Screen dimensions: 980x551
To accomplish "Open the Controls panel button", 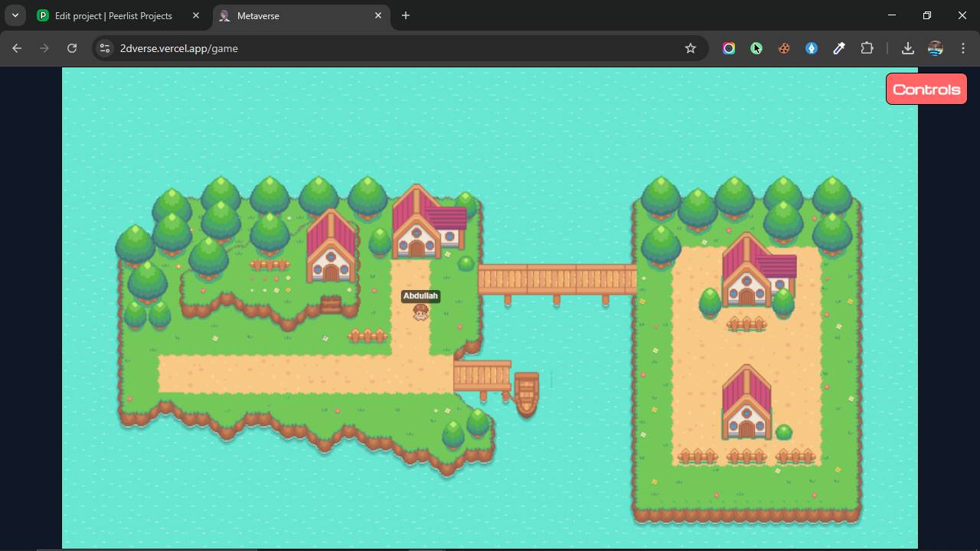I will 926,90.
